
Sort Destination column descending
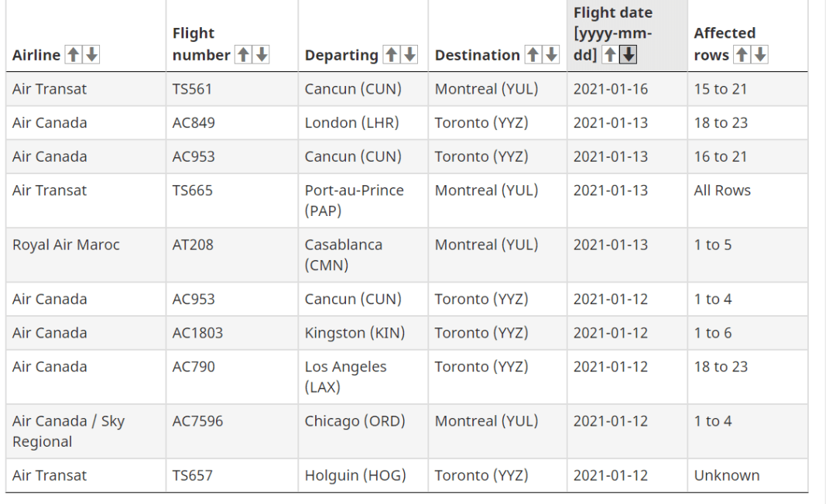coord(551,54)
